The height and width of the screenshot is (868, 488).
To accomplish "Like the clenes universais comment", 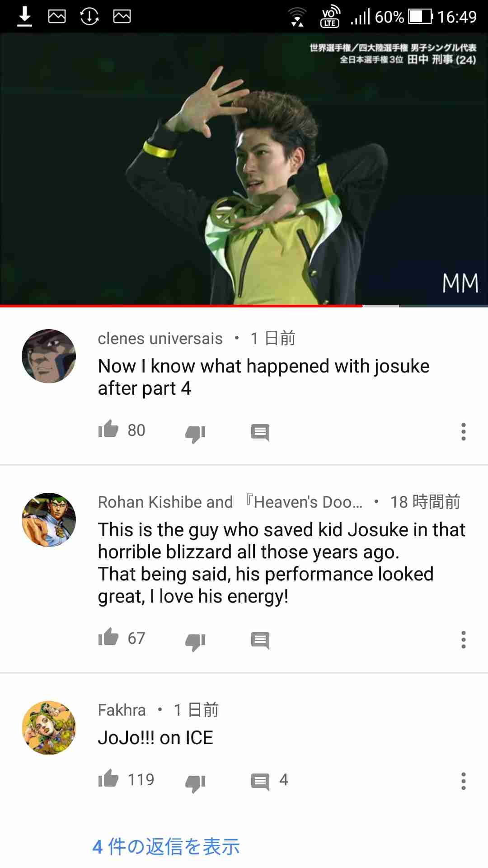I will [x=108, y=429].
